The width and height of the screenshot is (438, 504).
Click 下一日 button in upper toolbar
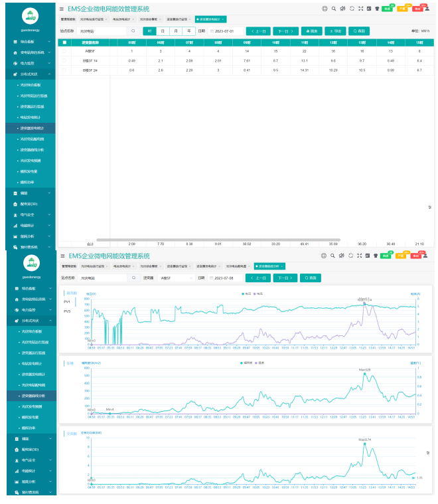285,31
